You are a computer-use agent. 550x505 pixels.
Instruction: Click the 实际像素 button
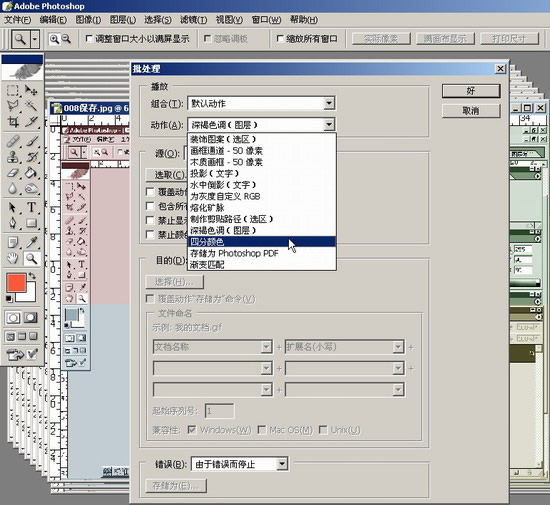pyautogui.click(x=381, y=39)
